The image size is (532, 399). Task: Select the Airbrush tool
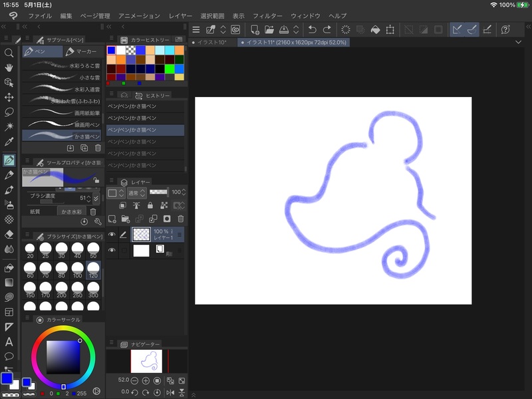point(9,205)
